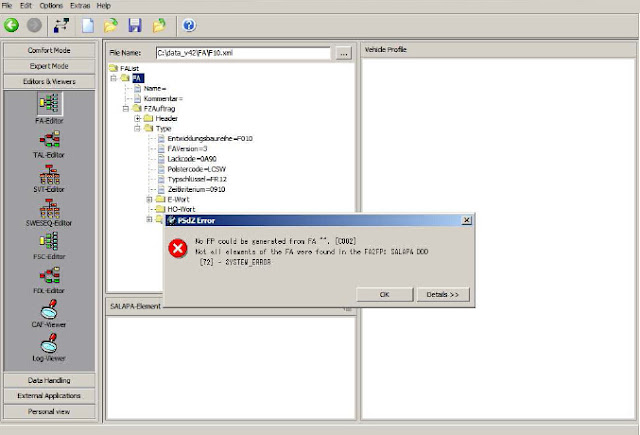Select the Kommentar= tree item
Viewport: 640px width, 435px height.
coord(163,98)
